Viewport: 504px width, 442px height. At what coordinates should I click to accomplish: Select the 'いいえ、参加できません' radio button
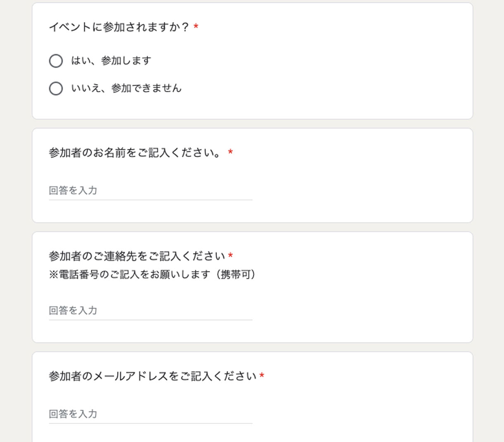tap(56, 88)
